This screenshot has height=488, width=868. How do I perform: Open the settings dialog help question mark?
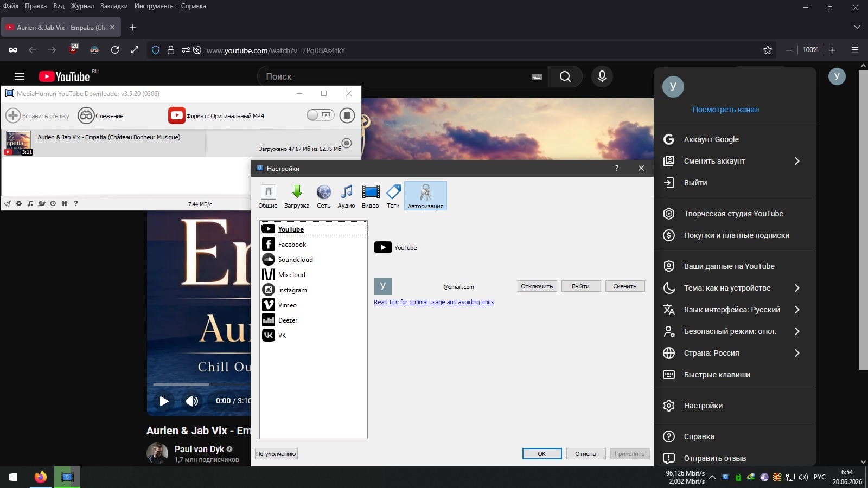pyautogui.click(x=617, y=168)
